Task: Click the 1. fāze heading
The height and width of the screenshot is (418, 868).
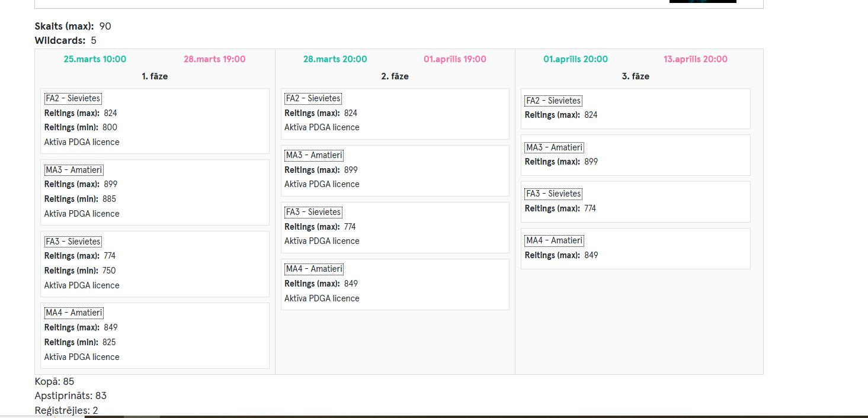Action: pos(155,76)
